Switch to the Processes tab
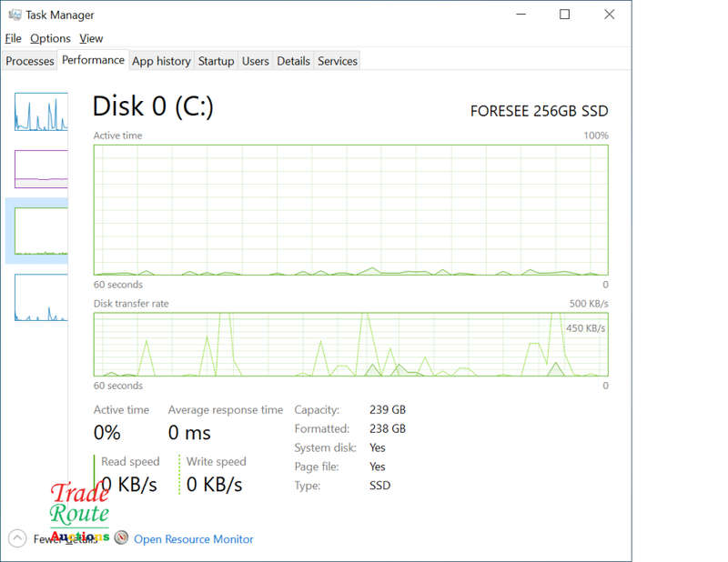The height and width of the screenshot is (562, 728). [30, 61]
